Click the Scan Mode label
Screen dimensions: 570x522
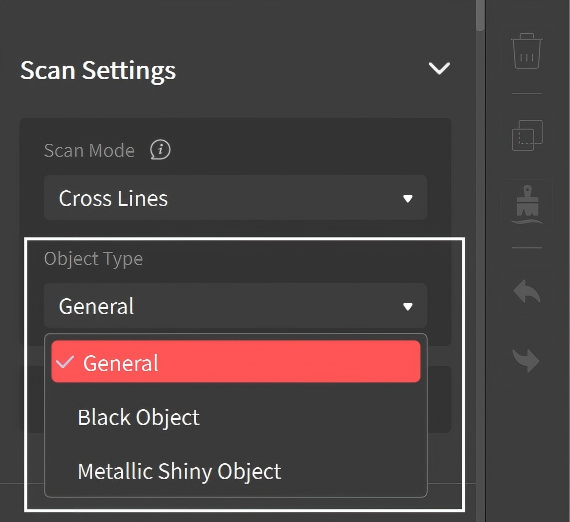89,150
